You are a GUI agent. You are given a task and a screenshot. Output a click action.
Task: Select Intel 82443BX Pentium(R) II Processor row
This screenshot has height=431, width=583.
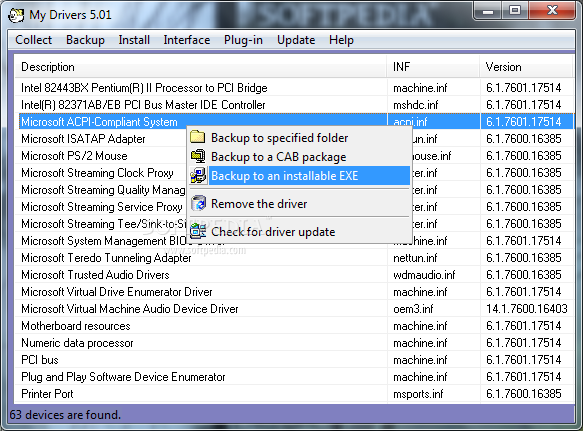tap(295, 88)
